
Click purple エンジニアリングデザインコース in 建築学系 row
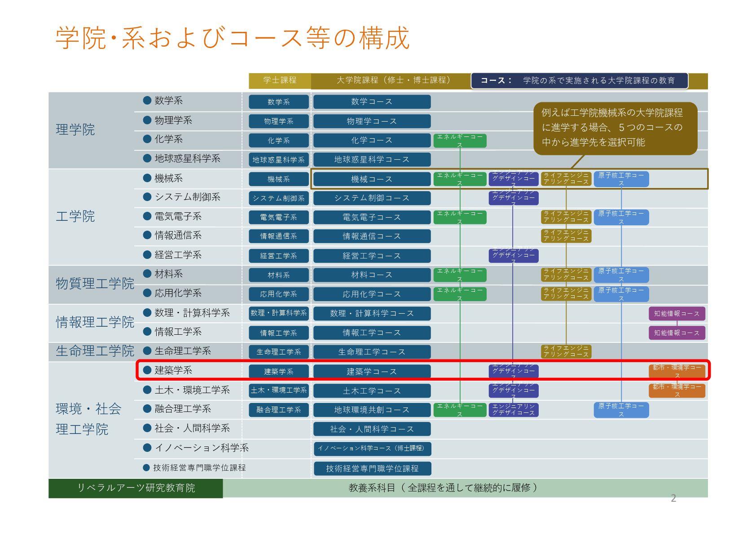tap(514, 372)
